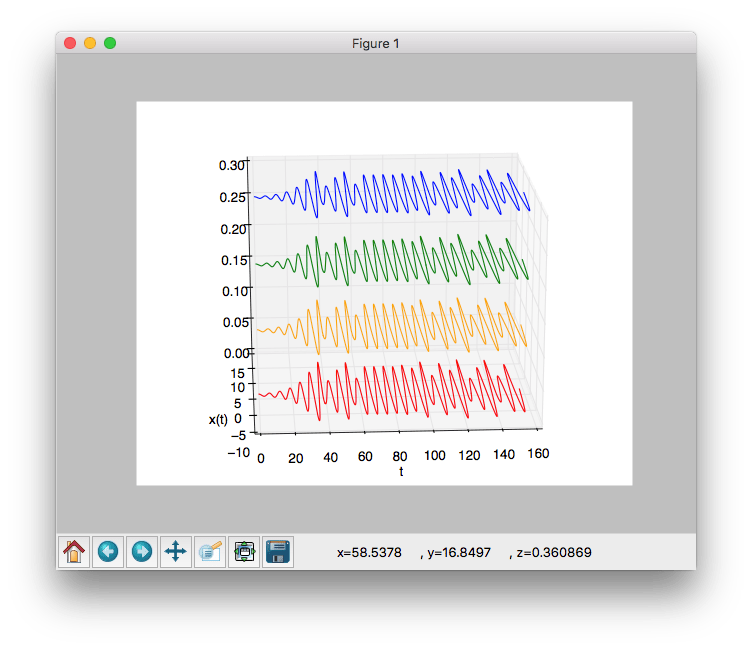Click the y=16.8497 coordinate readout
The height and width of the screenshot is (650, 752).
(x=459, y=553)
